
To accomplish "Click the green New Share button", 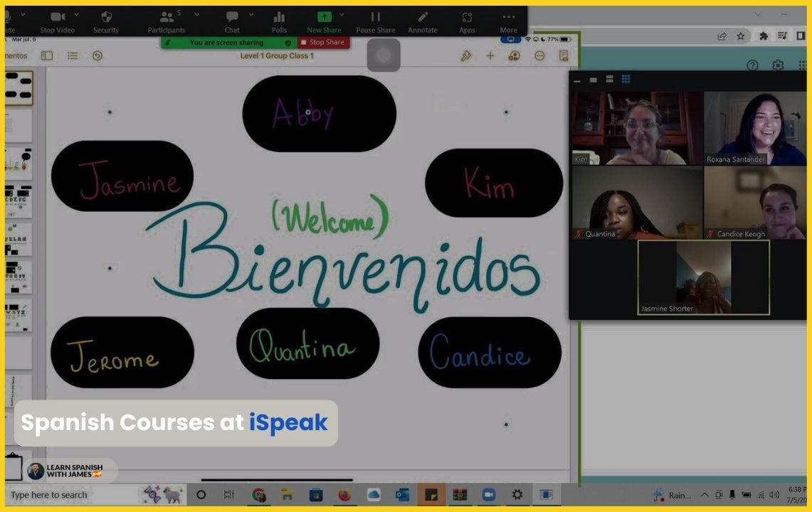I will pos(324,21).
